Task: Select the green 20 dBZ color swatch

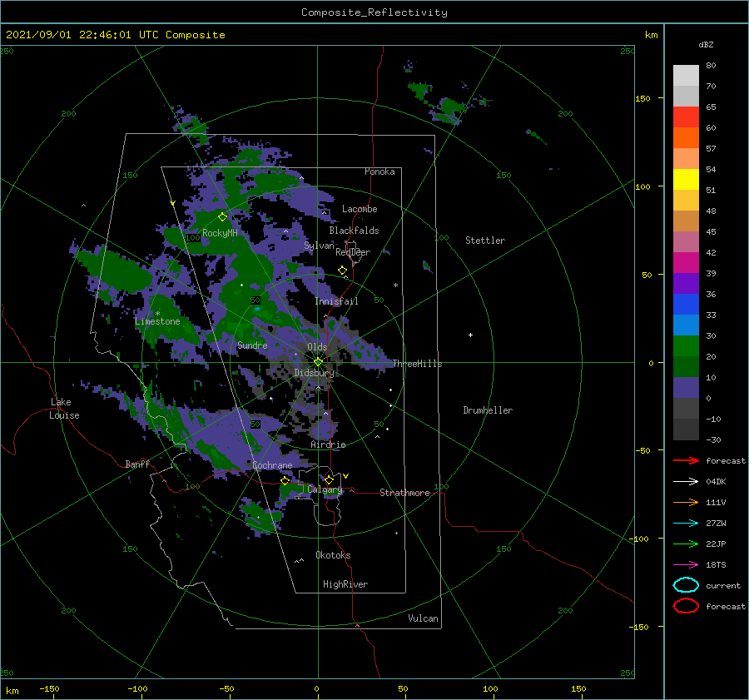Action: (686, 345)
